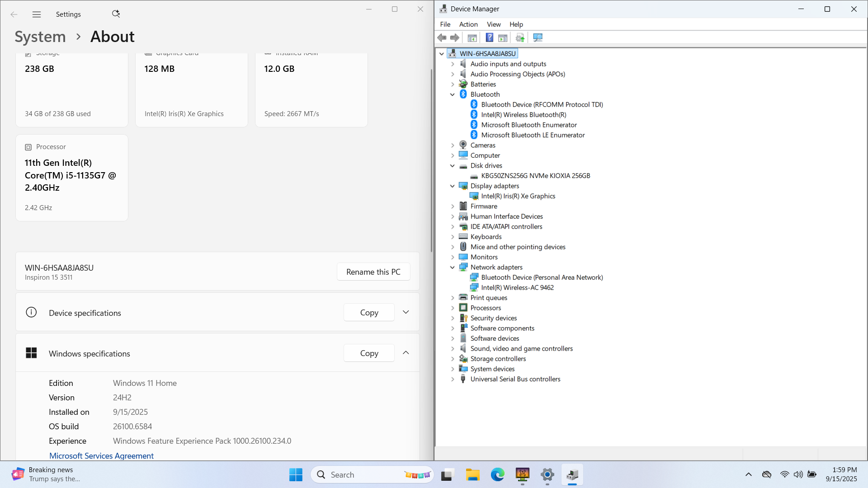This screenshot has height=488, width=868.
Task: Copy the Windows specifications
Action: [x=369, y=353]
